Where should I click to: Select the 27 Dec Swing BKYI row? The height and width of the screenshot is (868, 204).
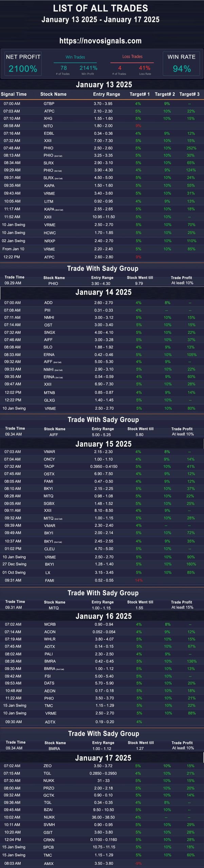102,564
